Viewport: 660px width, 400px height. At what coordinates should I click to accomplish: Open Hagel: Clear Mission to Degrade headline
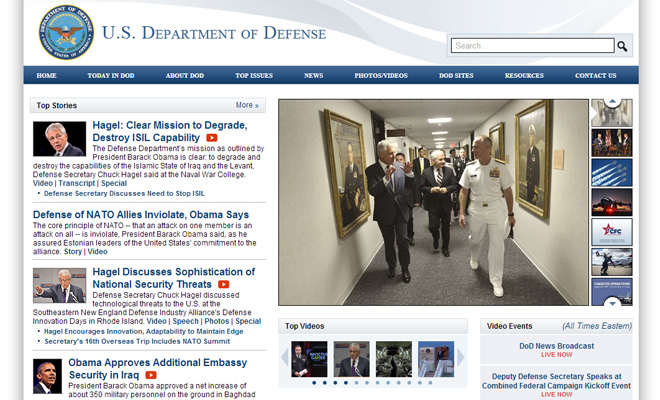[x=170, y=131]
